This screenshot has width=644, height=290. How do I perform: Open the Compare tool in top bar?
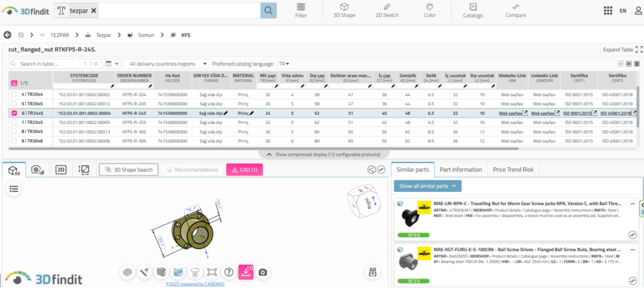516,11
